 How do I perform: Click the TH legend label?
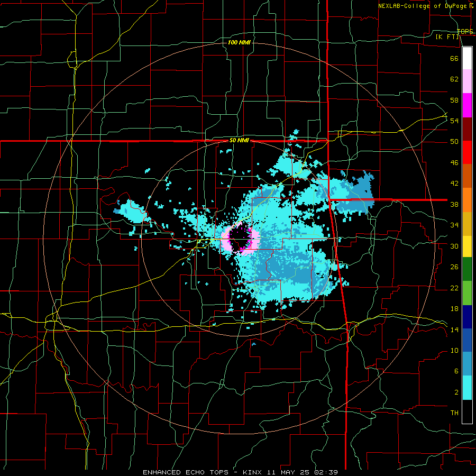(454, 413)
